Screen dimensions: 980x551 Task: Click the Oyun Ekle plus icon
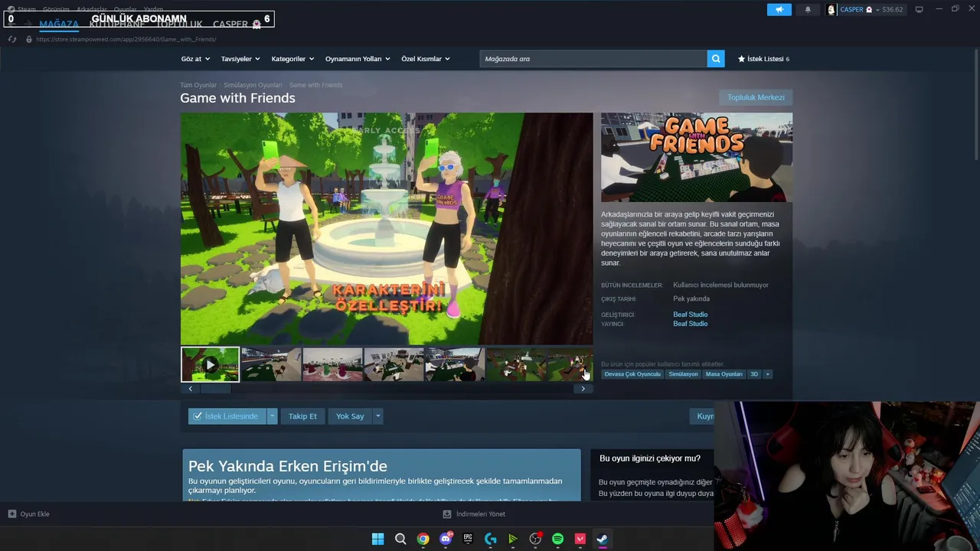coord(11,514)
